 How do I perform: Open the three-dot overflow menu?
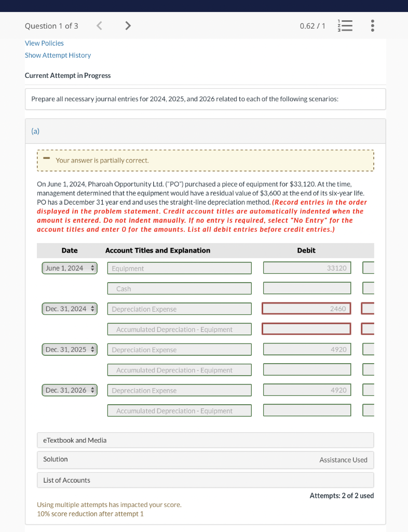tap(372, 25)
